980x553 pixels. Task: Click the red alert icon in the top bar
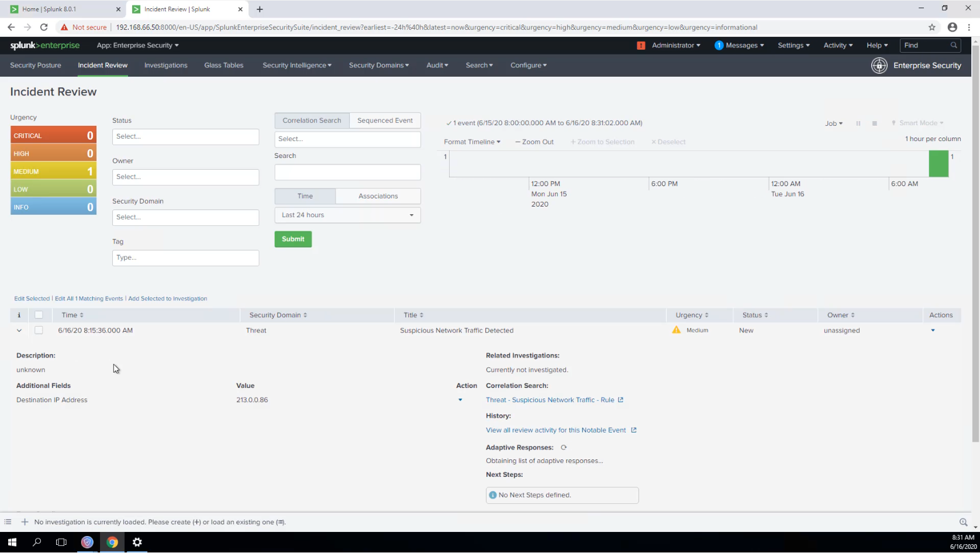tap(641, 45)
